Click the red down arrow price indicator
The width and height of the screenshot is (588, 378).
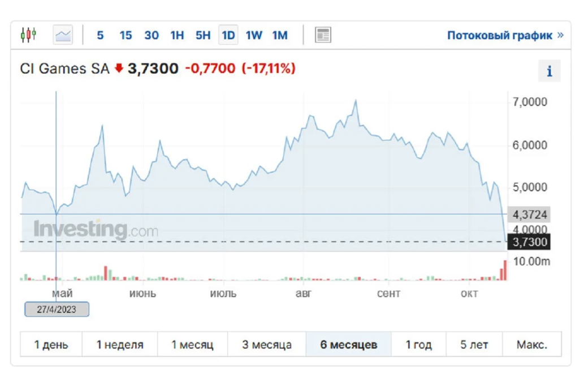pyautogui.click(x=119, y=68)
